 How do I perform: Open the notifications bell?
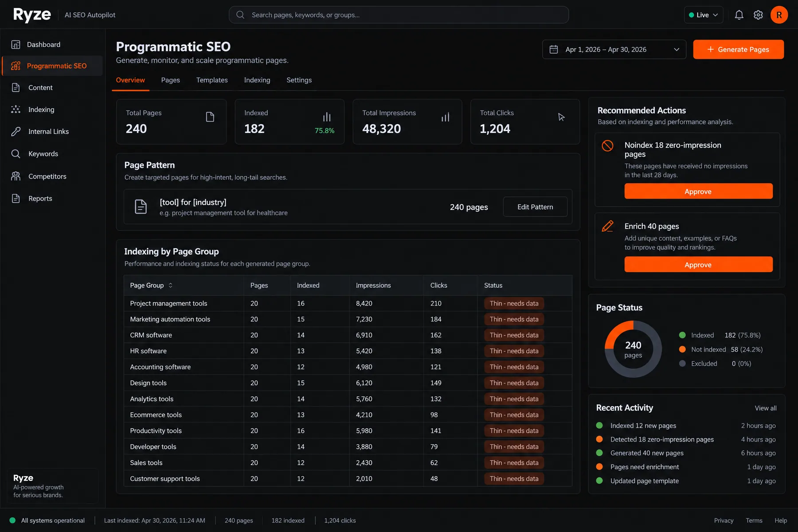pos(739,15)
